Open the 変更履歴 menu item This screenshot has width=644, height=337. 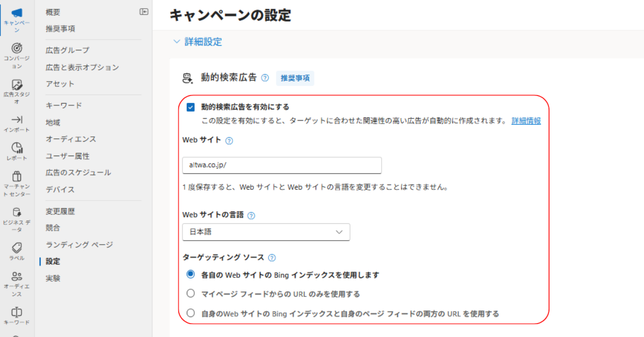(x=61, y=211)
